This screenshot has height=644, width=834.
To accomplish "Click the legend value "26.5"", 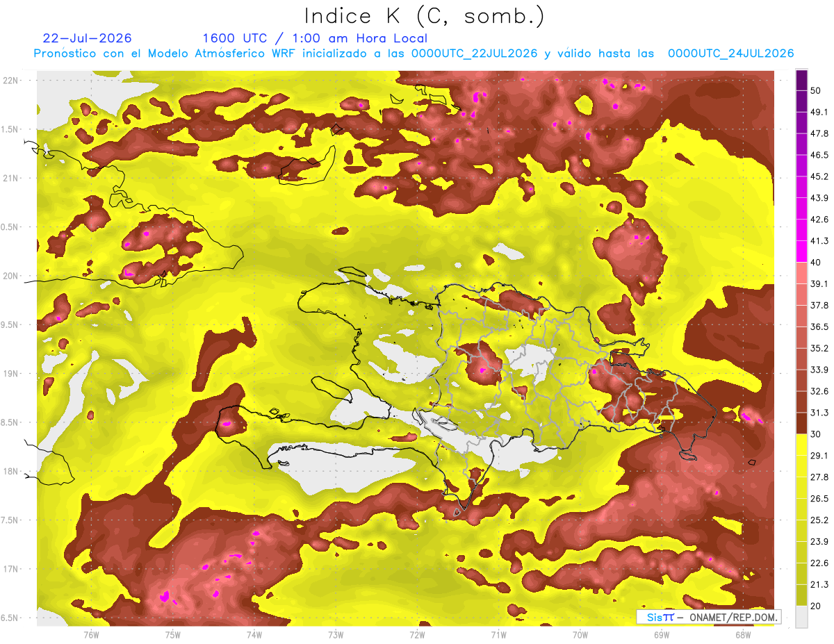I will (x=819, y=499).
